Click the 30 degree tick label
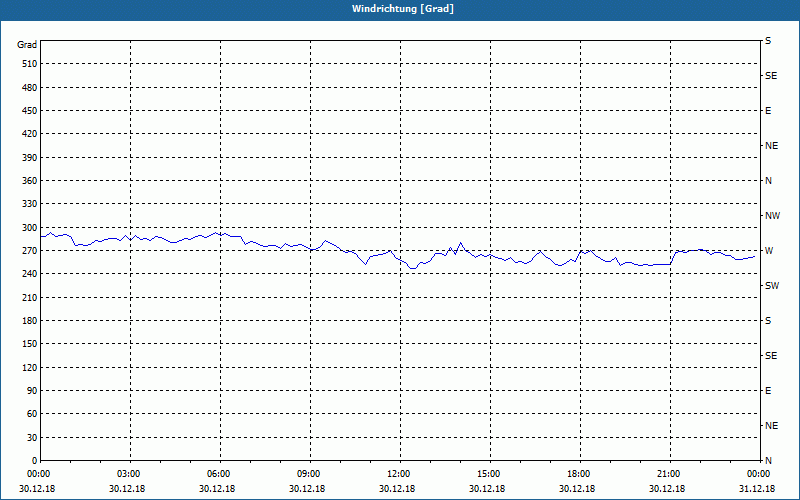 tap(32, 438)
